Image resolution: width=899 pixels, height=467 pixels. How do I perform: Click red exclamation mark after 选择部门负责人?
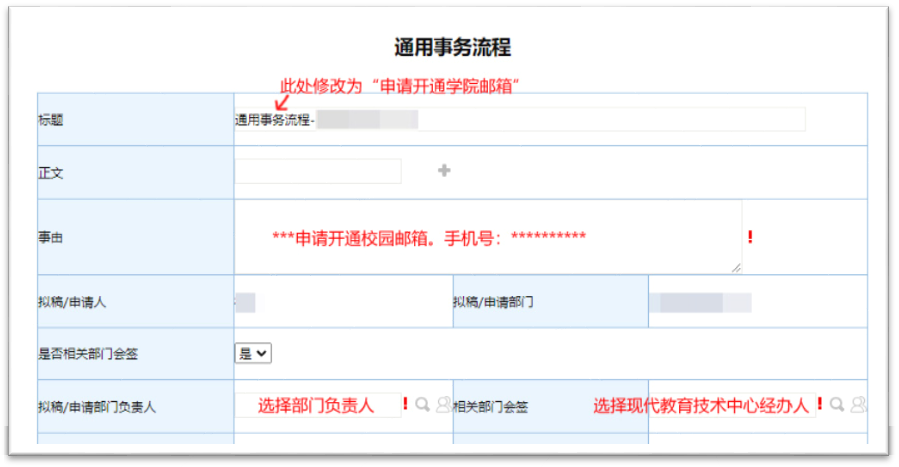click(405, 405)
